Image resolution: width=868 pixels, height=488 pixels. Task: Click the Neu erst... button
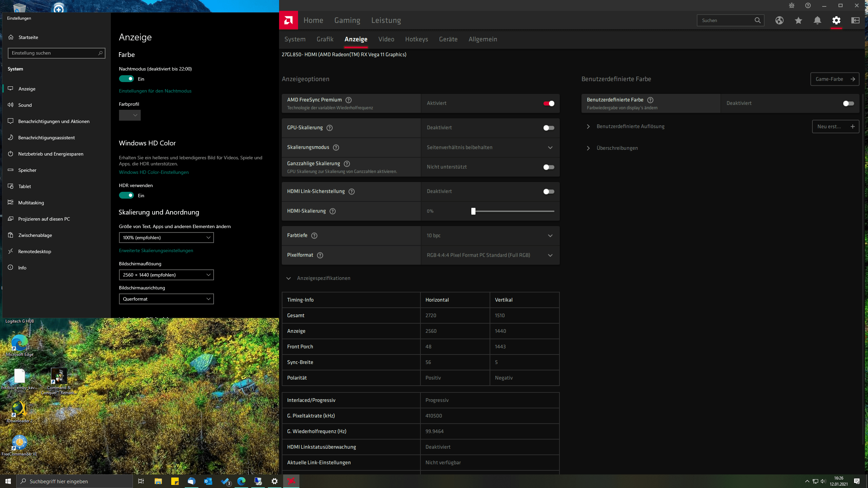click(x=835, y=126)
